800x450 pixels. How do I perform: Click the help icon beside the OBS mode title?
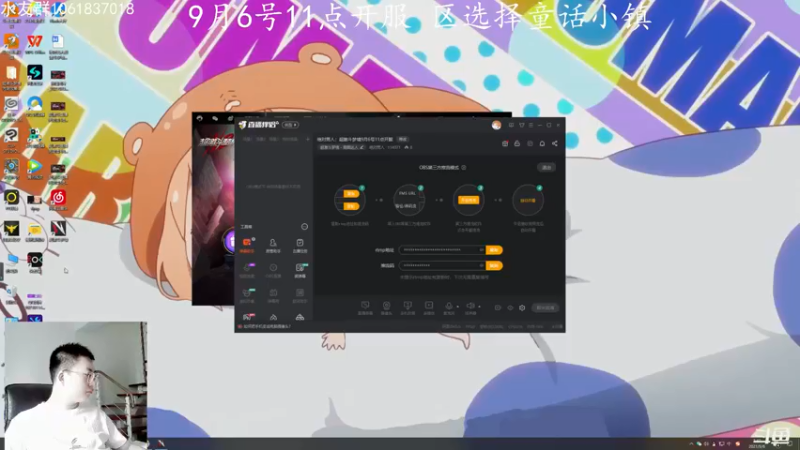[x=464, y=167]
